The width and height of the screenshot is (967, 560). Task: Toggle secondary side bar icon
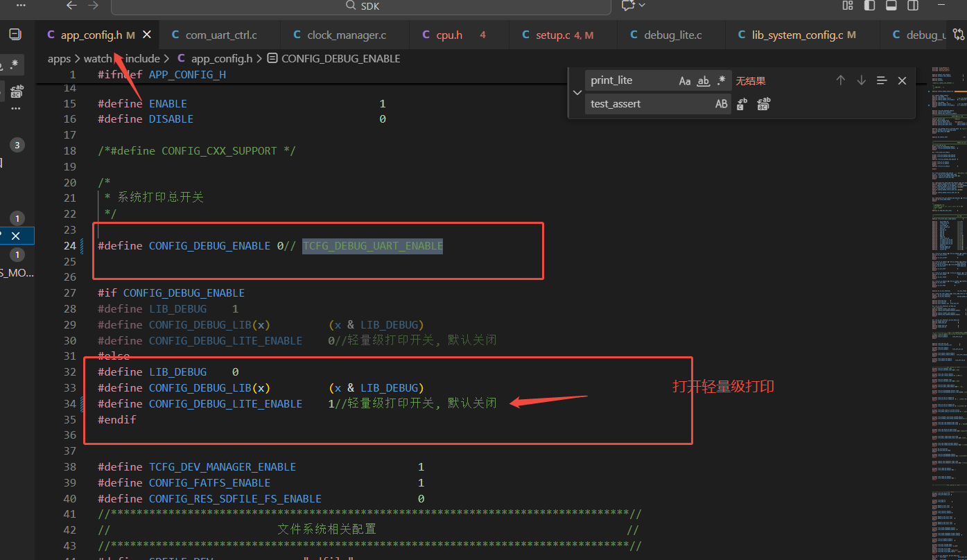coord(913,6)
